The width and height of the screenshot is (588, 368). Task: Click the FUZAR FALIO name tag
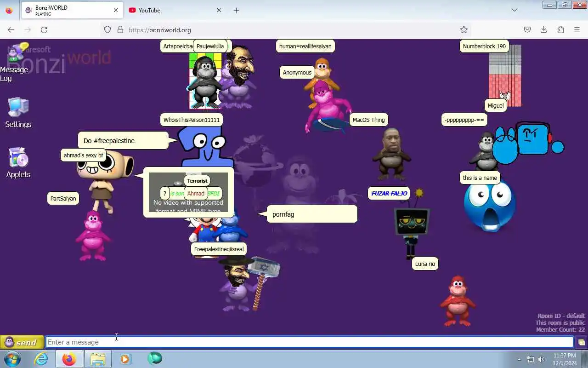pyautogui.click(x=389, y=194)
